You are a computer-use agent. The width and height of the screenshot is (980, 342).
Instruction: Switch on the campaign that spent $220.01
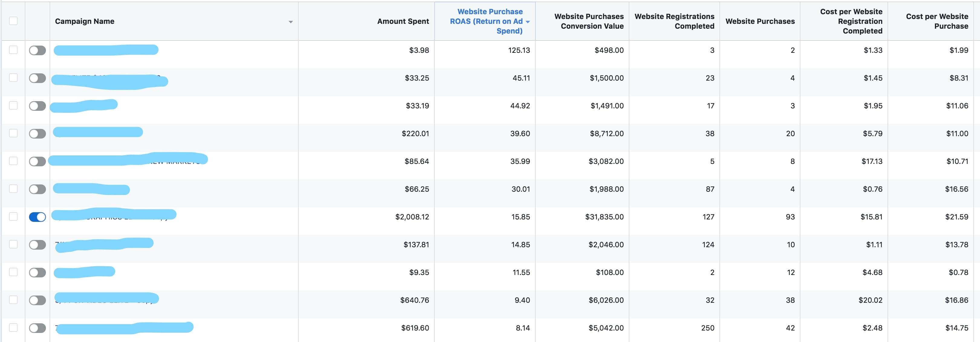[37, 133]
